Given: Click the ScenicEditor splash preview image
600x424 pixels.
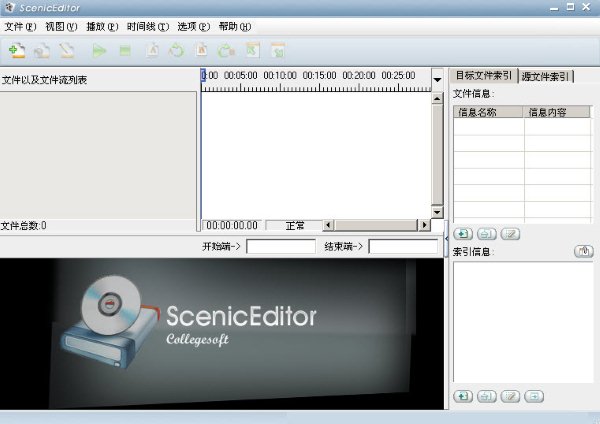Looking at the screenshot, I should pos(222,334).
